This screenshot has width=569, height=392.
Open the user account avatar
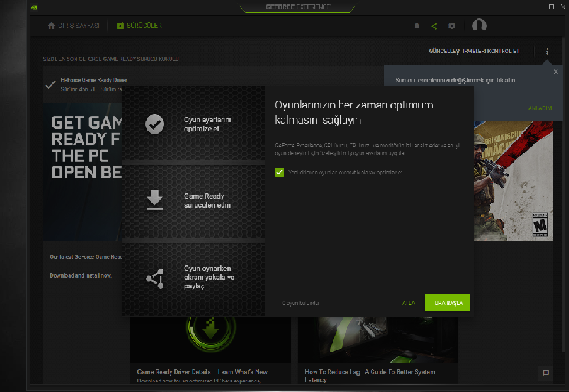click(479, 25)
